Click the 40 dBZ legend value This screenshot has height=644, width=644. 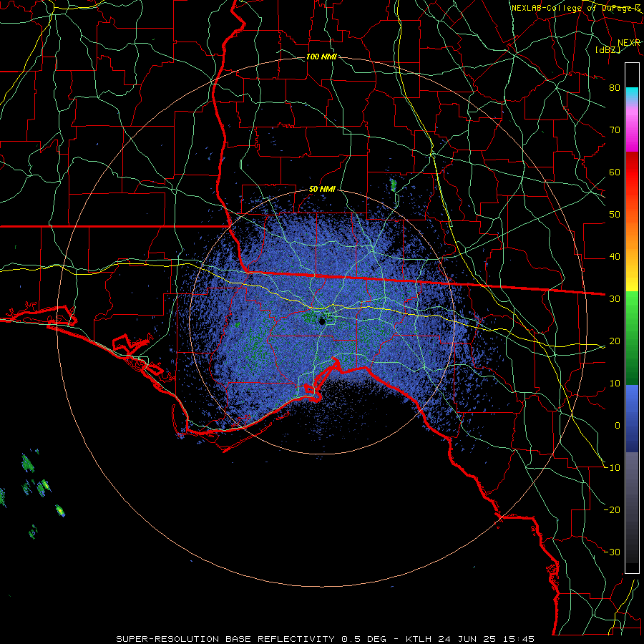click(615, 257)
